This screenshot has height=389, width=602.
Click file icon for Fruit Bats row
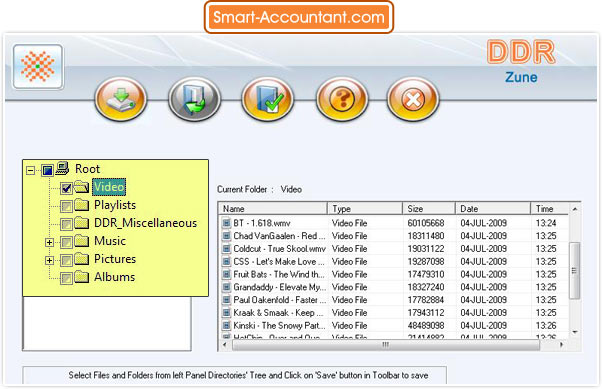(x=227, y=275)
